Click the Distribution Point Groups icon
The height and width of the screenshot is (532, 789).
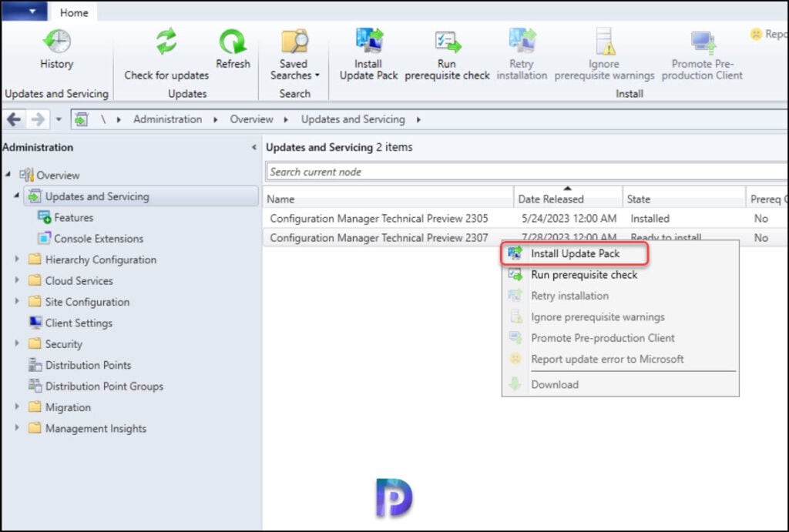tap(35, 386)
